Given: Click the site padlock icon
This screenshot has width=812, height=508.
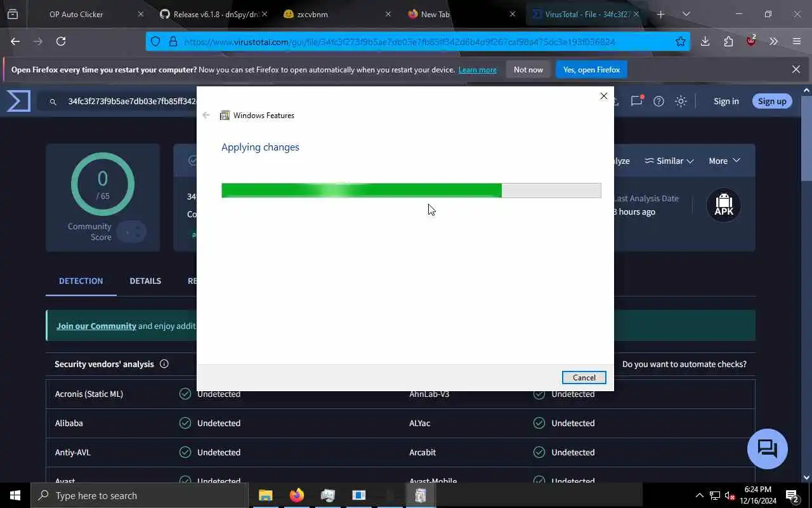Looking at the screenshot, I should pos(173,41).
